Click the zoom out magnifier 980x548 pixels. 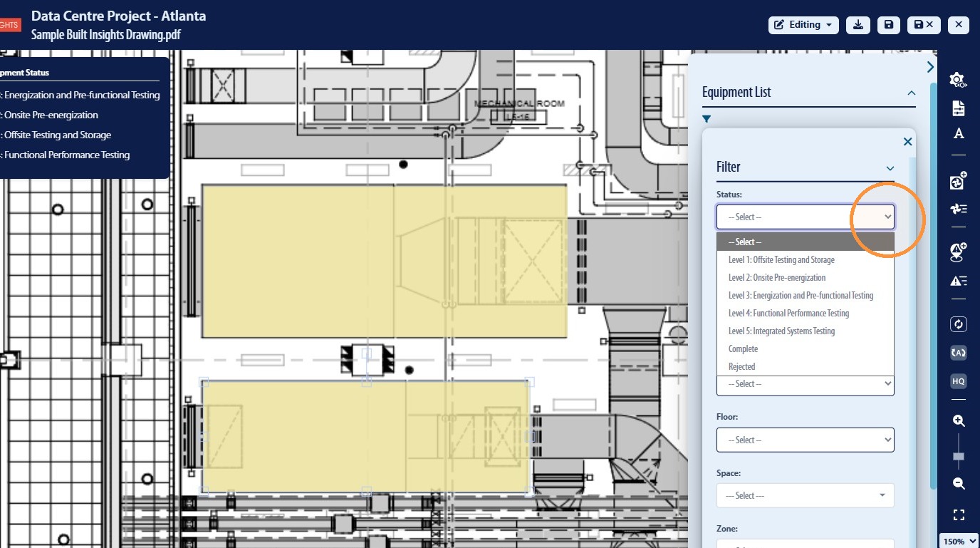(959, 484)
